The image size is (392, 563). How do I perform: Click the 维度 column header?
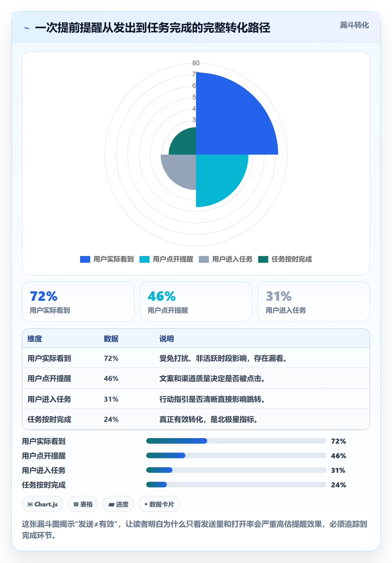(x=35, y=339)
